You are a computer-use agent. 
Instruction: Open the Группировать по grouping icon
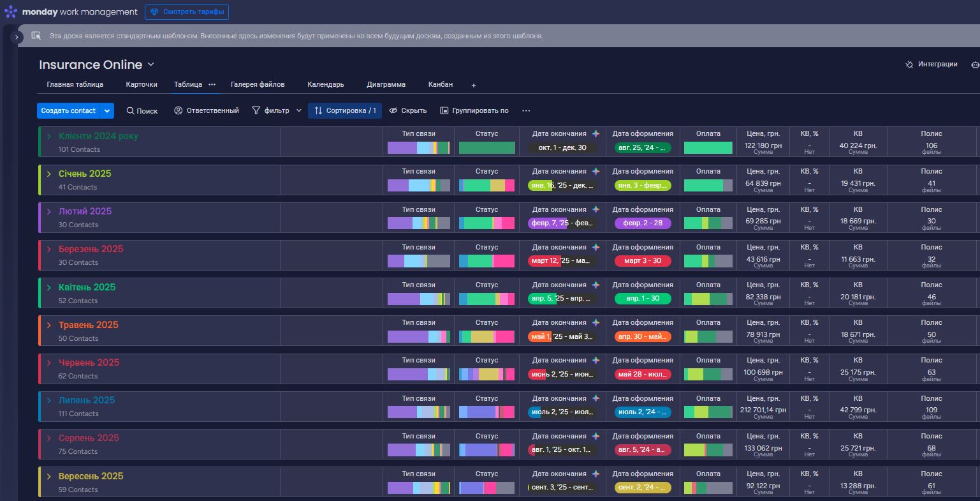[443, 110]
